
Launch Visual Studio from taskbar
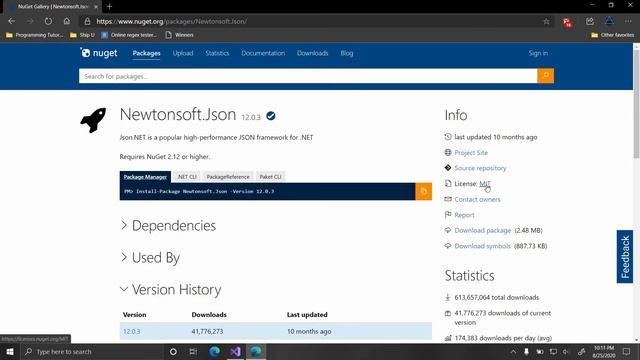pos(235,351)
